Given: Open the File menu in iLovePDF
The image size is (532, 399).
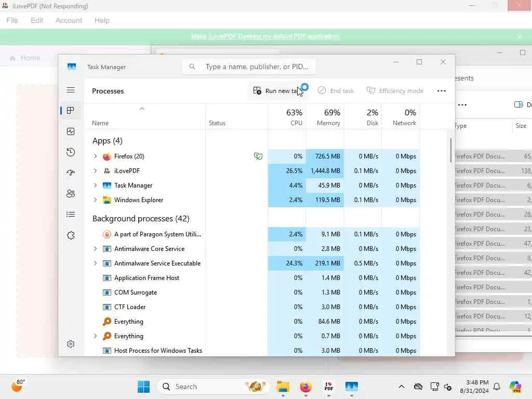Looking at the screenshot, I should (12, 20).
